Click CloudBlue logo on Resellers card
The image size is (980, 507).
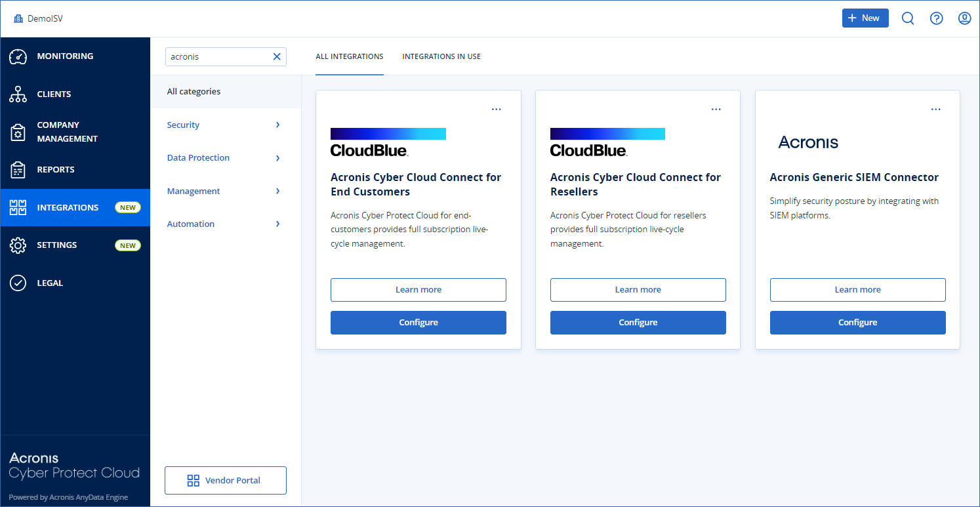607,142
